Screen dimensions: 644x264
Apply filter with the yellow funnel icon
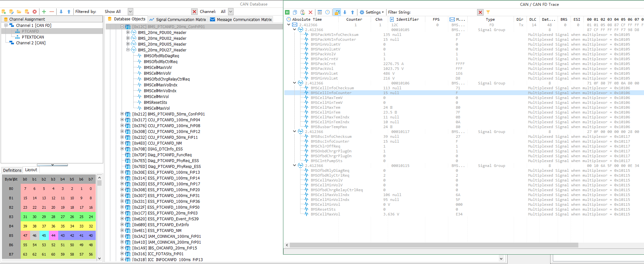pos(488,12)
